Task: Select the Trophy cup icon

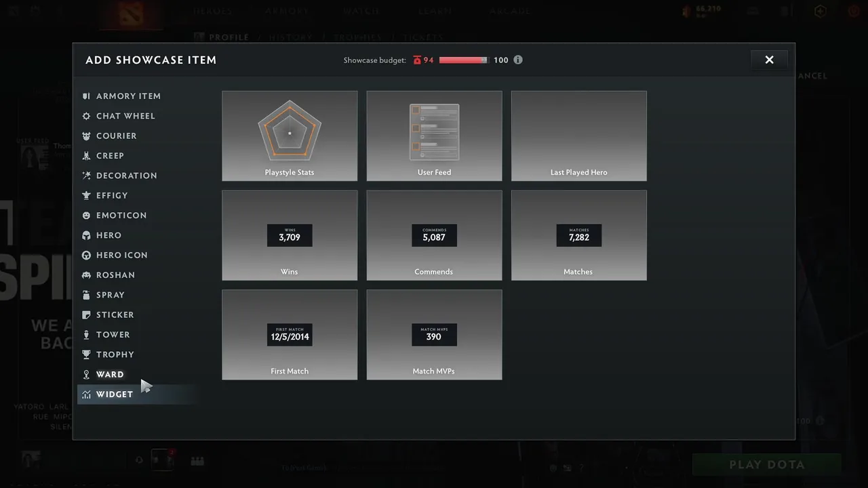Action: (x=86, y=354)
